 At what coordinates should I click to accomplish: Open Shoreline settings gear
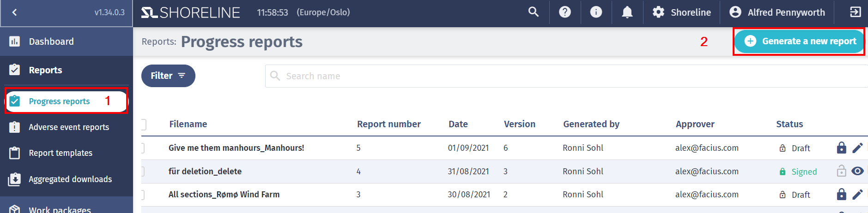(x=681, y=12)
